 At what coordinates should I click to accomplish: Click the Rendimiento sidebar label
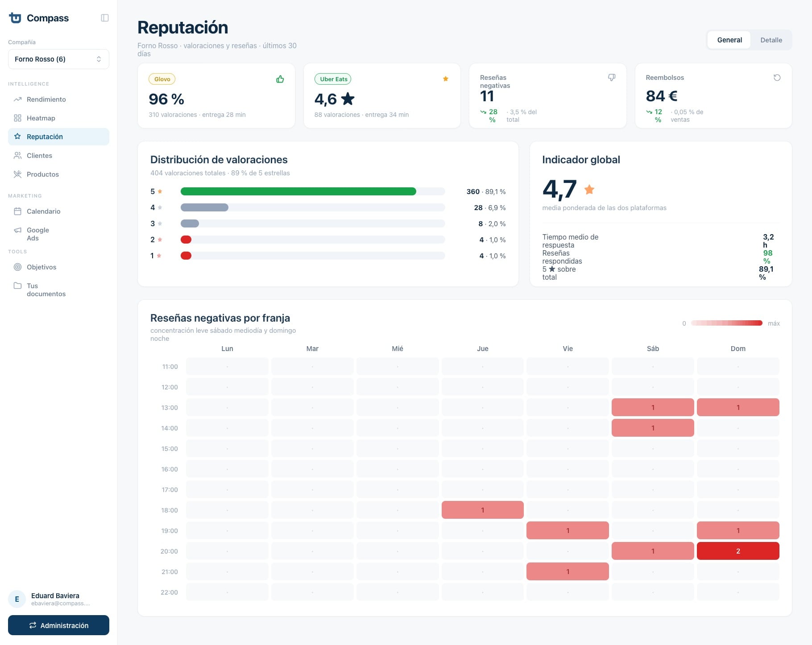coord(46,99)
